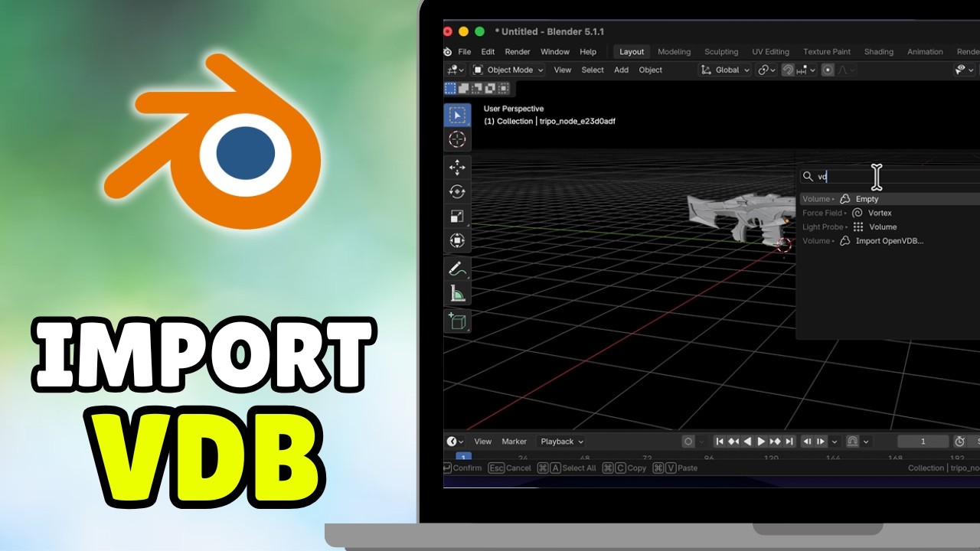Toggle snapping magnet in viewport header
The image size is (980, 551).
787,70
